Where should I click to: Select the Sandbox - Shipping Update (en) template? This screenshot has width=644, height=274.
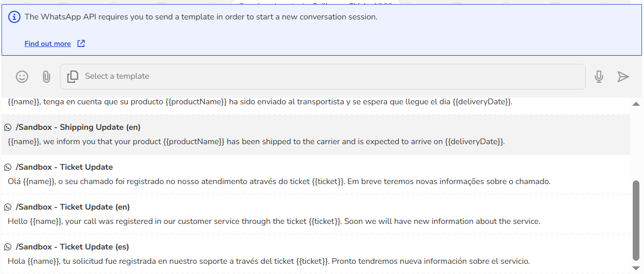click(316, 134)
